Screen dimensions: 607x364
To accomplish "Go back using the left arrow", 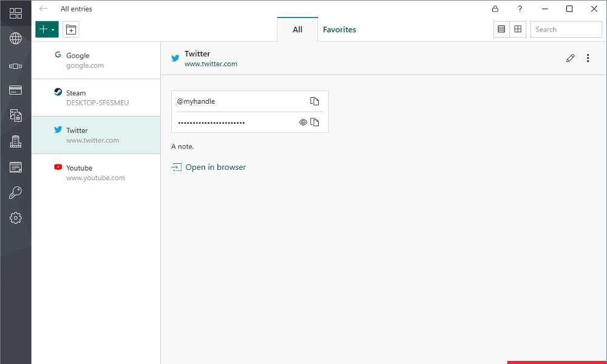I will pos(43,8).
